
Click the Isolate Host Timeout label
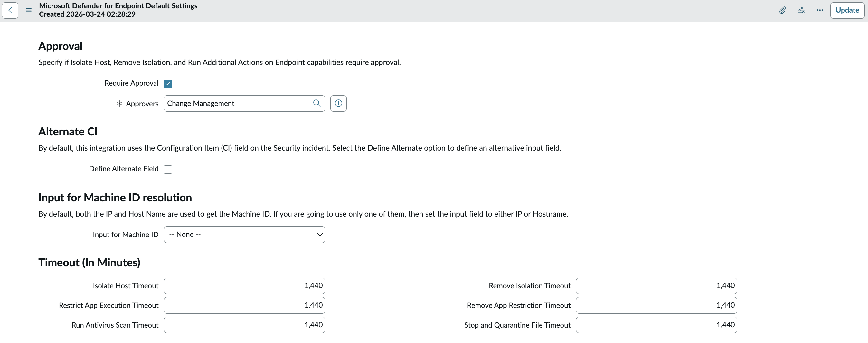(126, 286)
